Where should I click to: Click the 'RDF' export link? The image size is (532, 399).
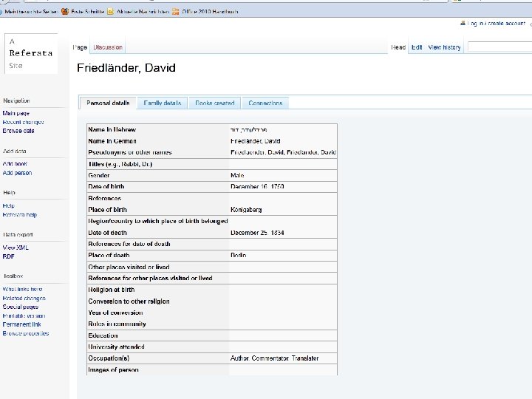point(8,256)
